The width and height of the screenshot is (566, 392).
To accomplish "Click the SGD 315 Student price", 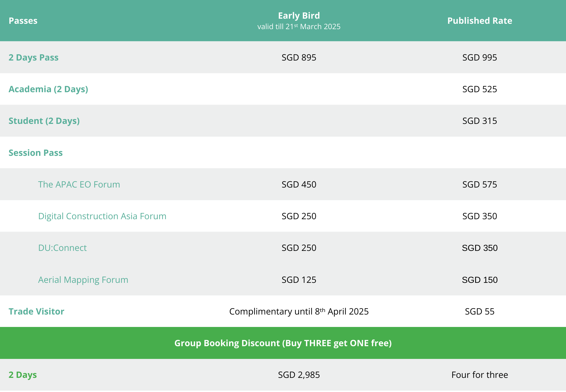I will pos(480,121).
